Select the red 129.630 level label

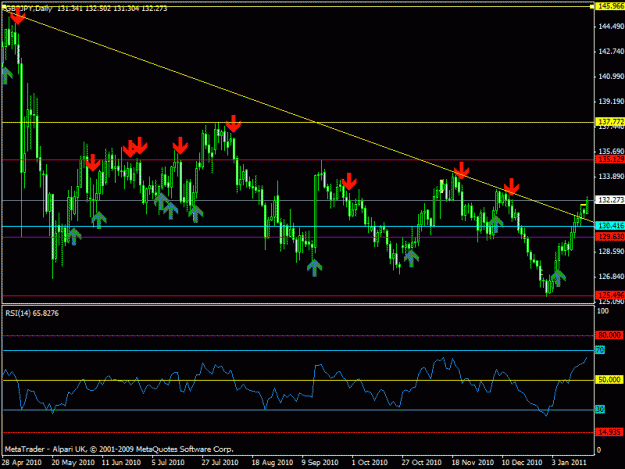(x=610, y=237)
